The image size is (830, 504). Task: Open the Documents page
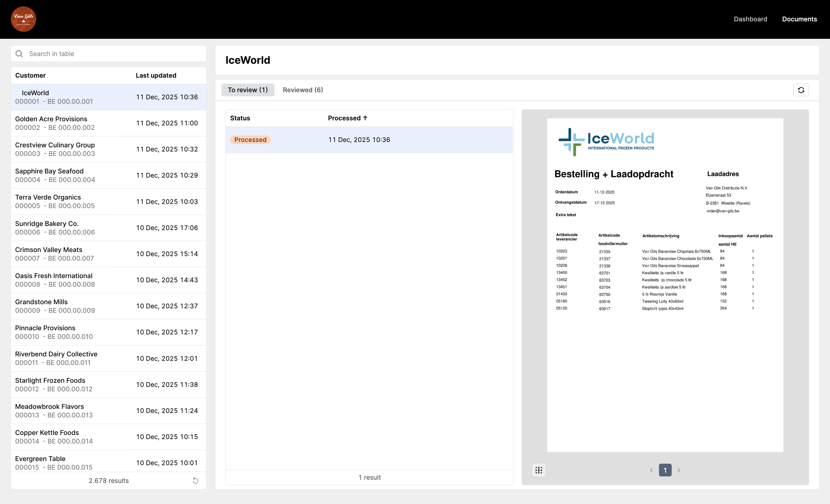tap(799, 19)
